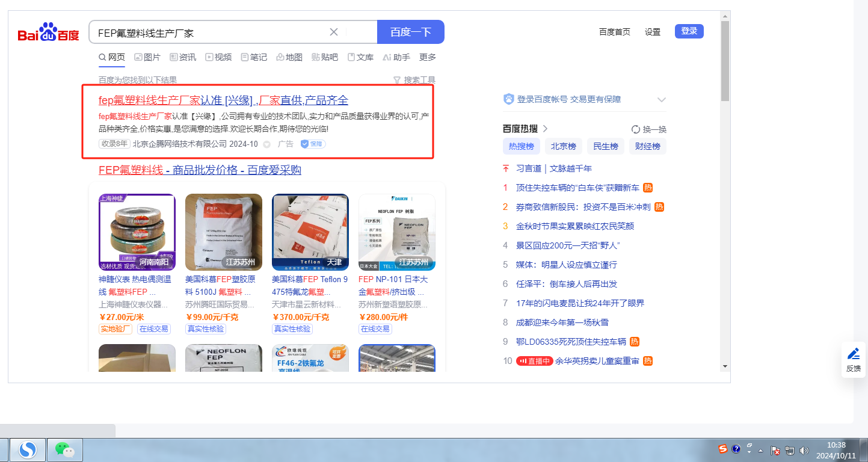Clear the search box with the X icon
This screenshot has height=462, width=868.
point(334,32)
